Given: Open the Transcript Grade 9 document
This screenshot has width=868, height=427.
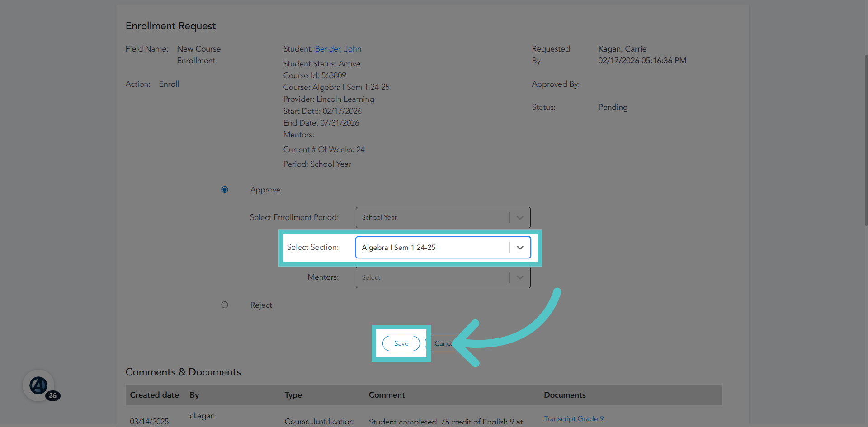Looking at the screenshot, I should pos(574,418).
